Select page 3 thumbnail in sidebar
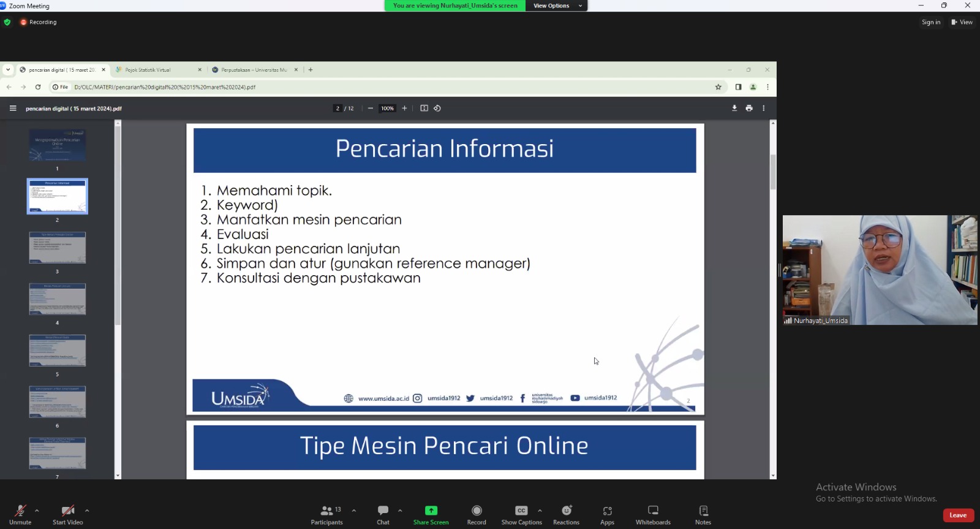The image size is (980, 529). tap(58, 248)
